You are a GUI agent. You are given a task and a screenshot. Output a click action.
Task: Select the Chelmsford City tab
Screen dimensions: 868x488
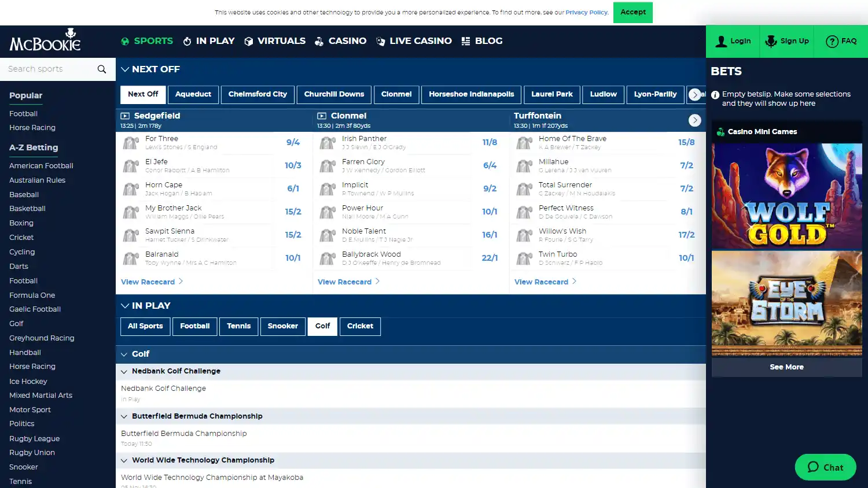(258, 94)
